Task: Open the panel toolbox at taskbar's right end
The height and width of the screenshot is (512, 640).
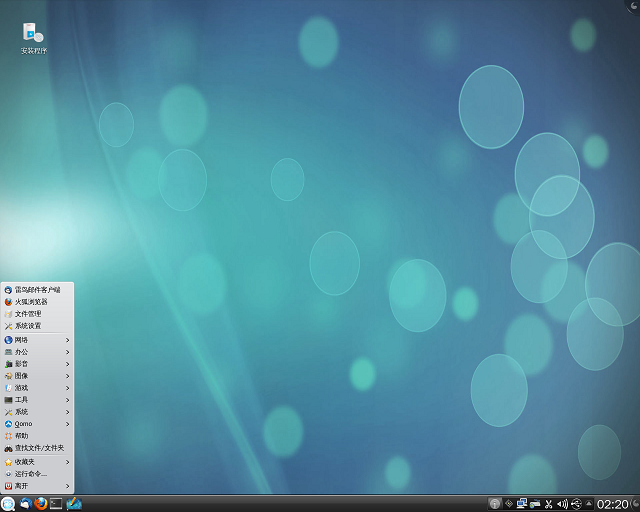Action: tap(635, 504)
